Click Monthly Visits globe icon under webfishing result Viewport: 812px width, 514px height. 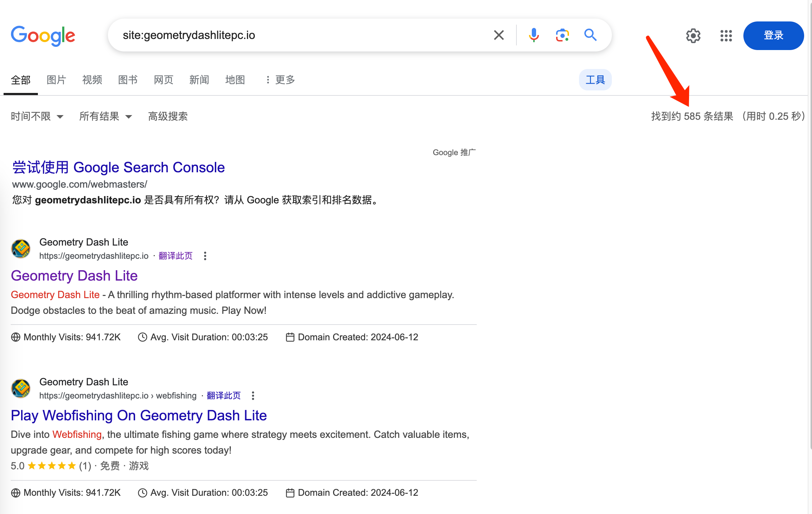(x=16, y=493)
